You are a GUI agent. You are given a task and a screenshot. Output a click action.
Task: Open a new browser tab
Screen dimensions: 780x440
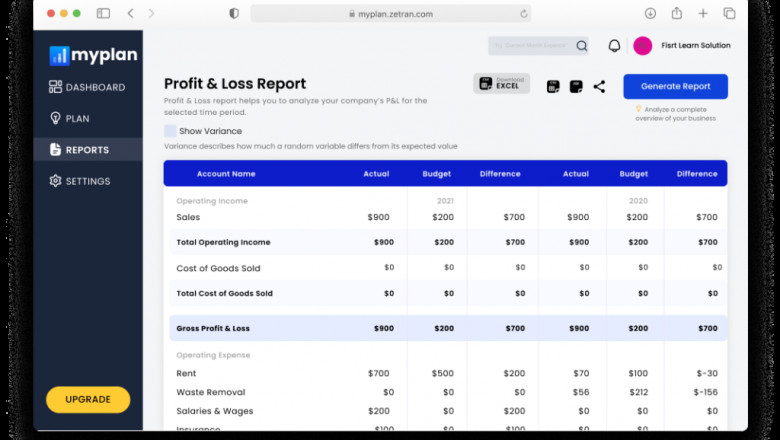click(x=703, y=13)
